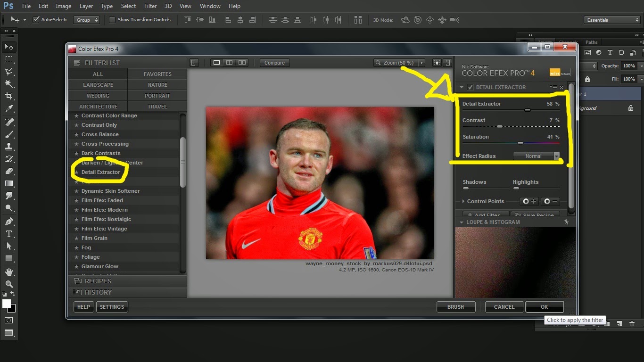Screen dimensions: 644x362
Task: Expand the Control Points section
Action: [x=463, y=201]
